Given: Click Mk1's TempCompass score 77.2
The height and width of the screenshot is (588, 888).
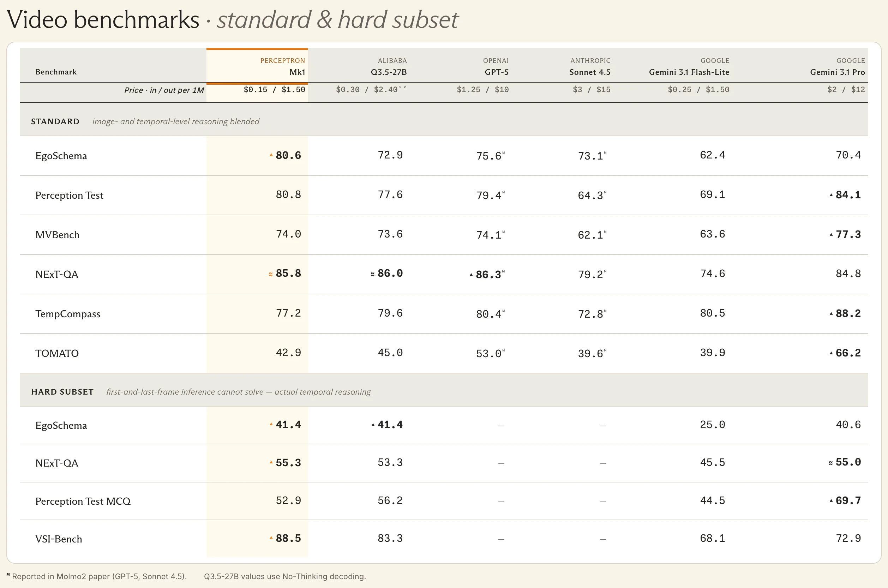Looking at the screenshot, I should (x=288, y=313).
